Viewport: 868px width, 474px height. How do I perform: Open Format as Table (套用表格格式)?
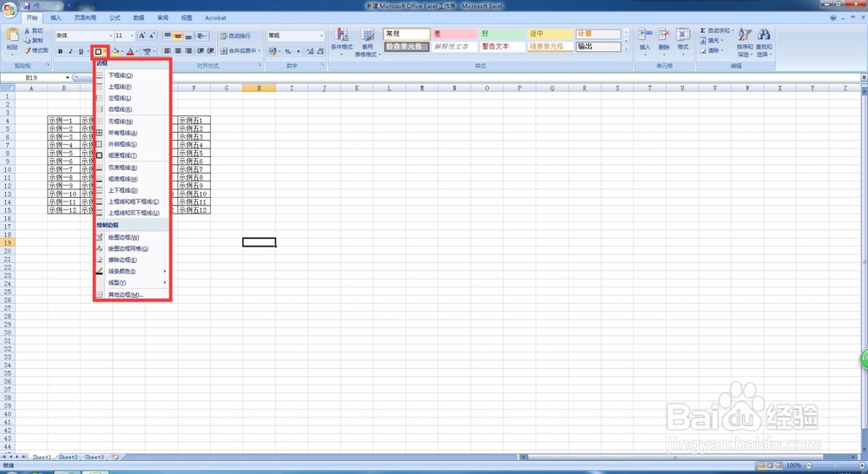[x=366, y=43]
